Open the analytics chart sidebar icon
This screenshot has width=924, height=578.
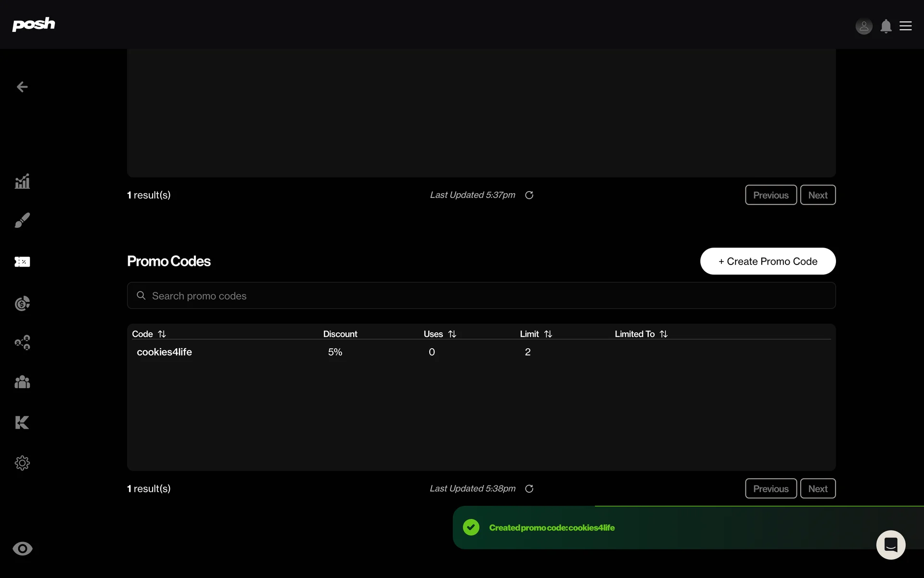[x=22, y=182]
